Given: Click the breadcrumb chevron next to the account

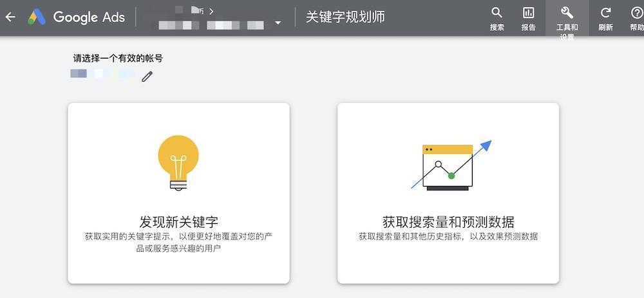Looking at the screenshot, I should tap(211, 12).
